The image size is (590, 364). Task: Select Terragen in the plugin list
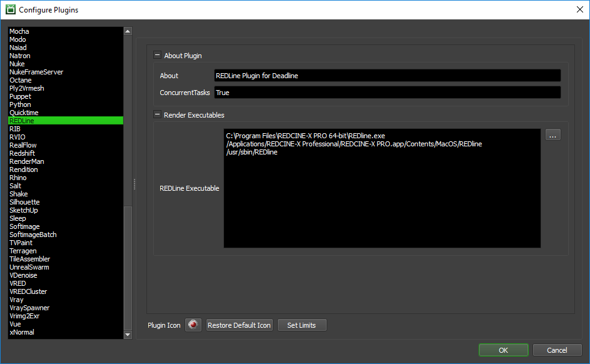pyautogui.click(x=66, y=250)
